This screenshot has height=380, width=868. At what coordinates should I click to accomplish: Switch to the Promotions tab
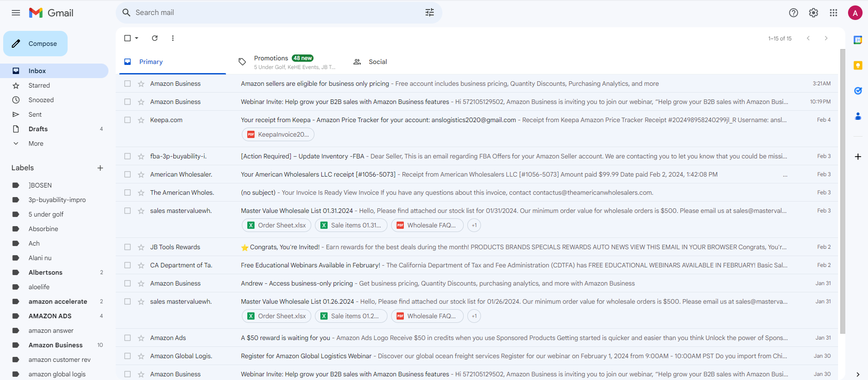[288, 62]
